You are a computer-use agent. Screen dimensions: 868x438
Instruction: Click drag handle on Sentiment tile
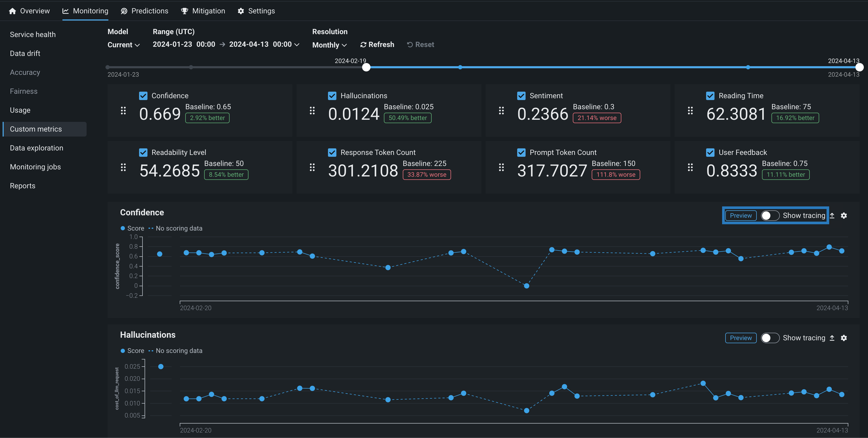coord(501,111)
